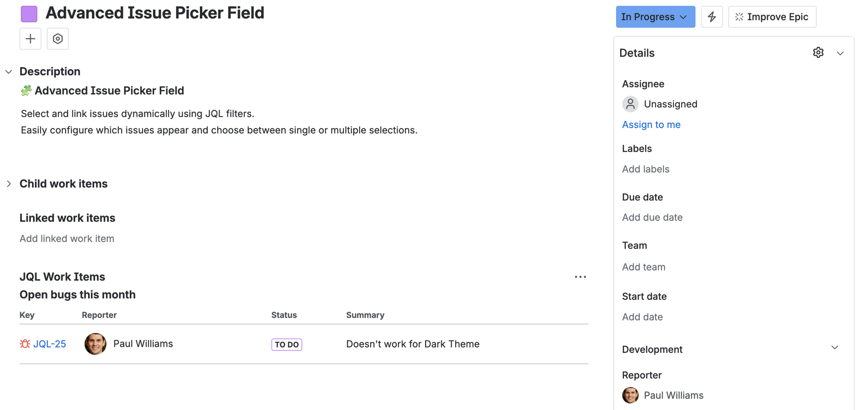The image size is (868, 410).
Task: Collapse the Description section chevron
Action: coord(9,72)
